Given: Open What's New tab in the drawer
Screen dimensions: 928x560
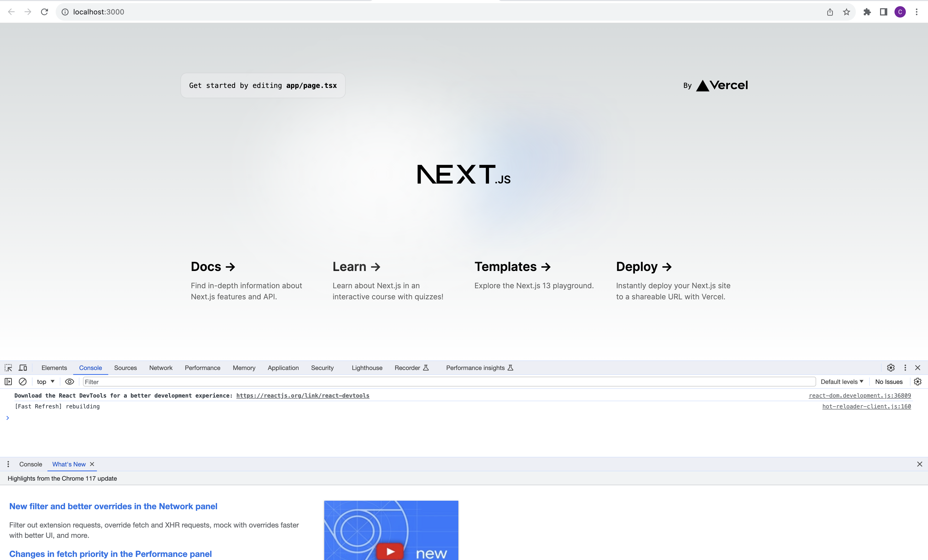Looking at the screenshot, I should (69, 464).
